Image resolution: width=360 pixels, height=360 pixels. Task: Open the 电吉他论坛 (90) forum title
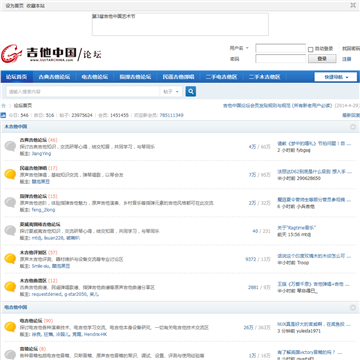(31, 321)
